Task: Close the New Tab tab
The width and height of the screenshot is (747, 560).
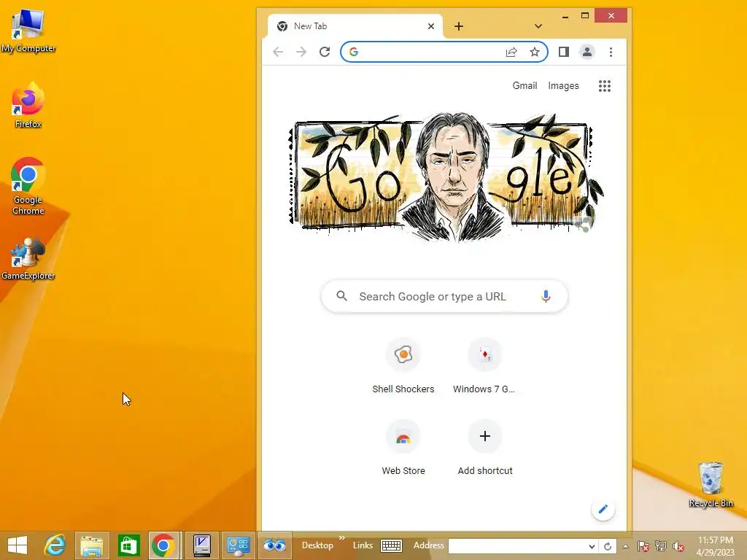Action: (431, 26)
